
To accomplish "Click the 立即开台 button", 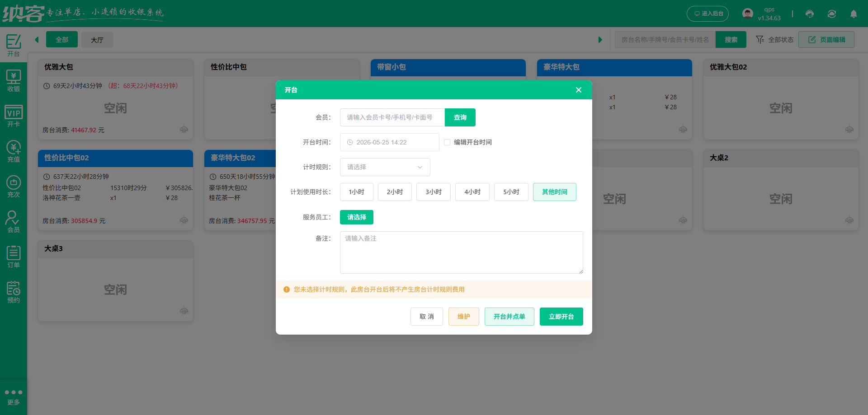I will (561, 317).
